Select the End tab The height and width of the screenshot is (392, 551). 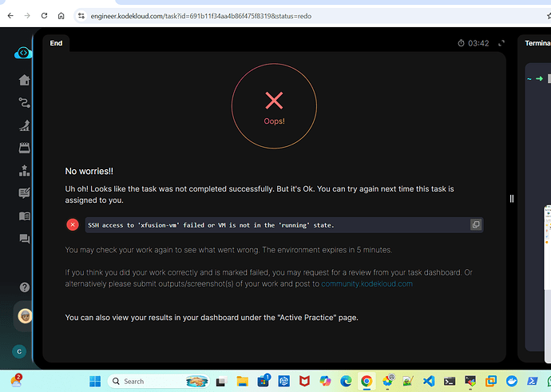56,43
